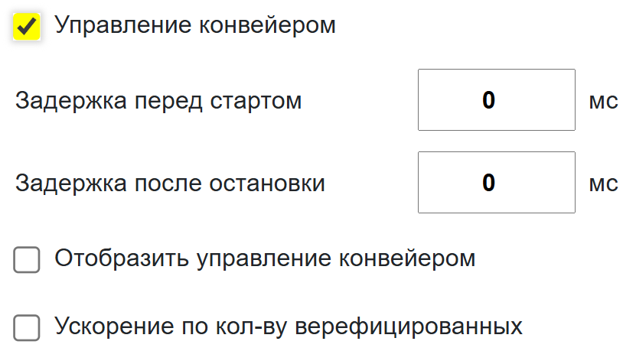The height and width of the screenshot is (364, 636).
Task: Click the мс unit beside start delay
Action: [x=603, y=101]
